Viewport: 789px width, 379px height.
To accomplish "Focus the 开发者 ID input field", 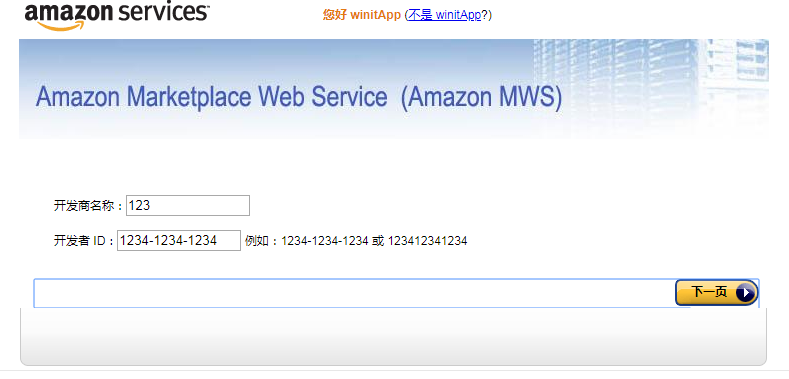I will click(x=179, y=241).
